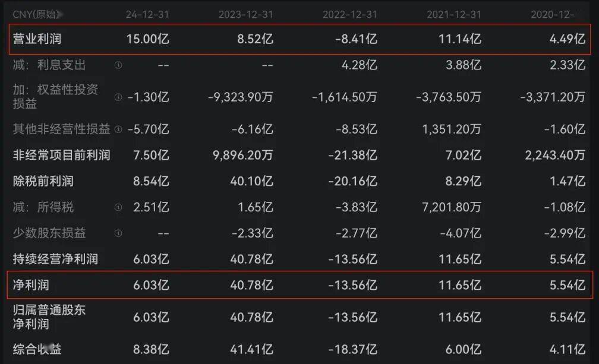Click info icon beside 权益性投资损益
Image resolution: width=599 pixels, height=364 pixels.
pyautogui.click(x=118, y=97)
